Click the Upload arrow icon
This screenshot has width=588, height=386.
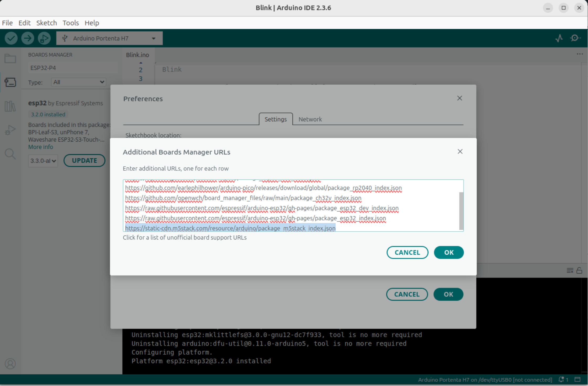pos(28,38)
